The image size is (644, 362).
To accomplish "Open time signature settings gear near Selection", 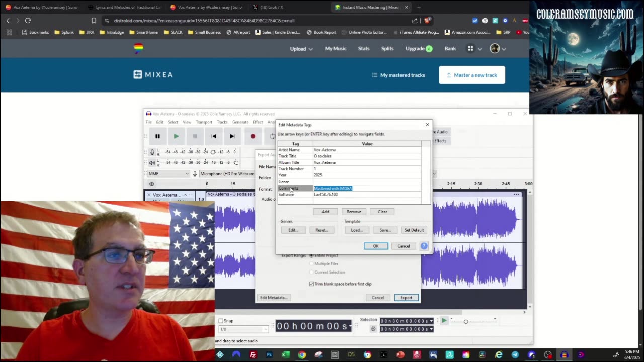I will [373, 329].
